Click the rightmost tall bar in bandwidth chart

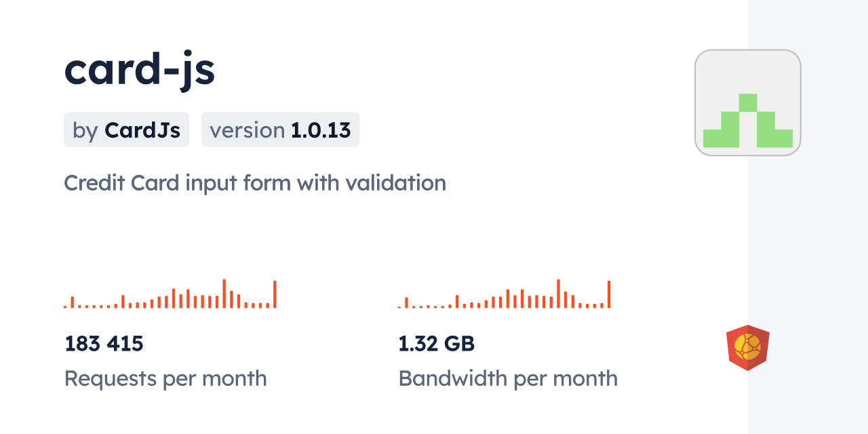click(x=609, y=294)
